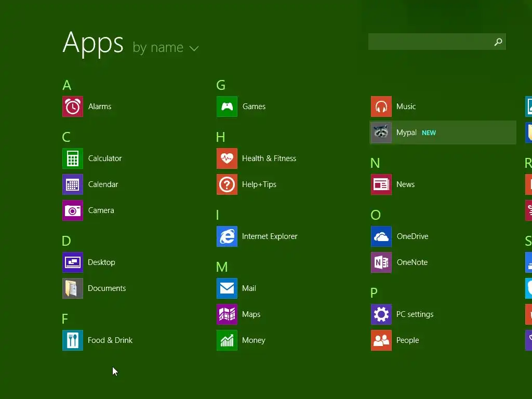The height and width of the screenshot is (399, 532).
Task: Launch the Internet Explorer icon
Action: point(227,236)
